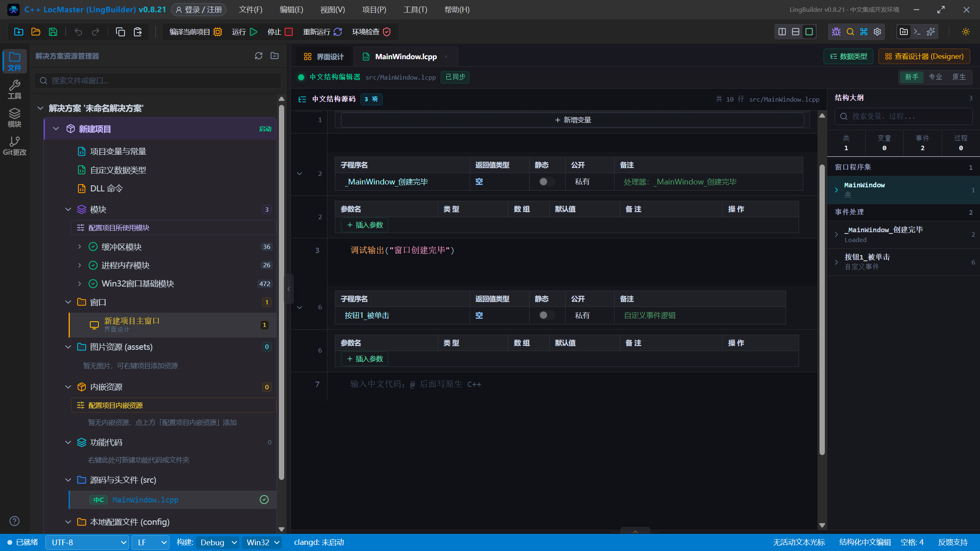Click the 搜索文件或窗口 search field
Image resolution: width=980 pixels, height=551 pixels.
pos(158,80)
